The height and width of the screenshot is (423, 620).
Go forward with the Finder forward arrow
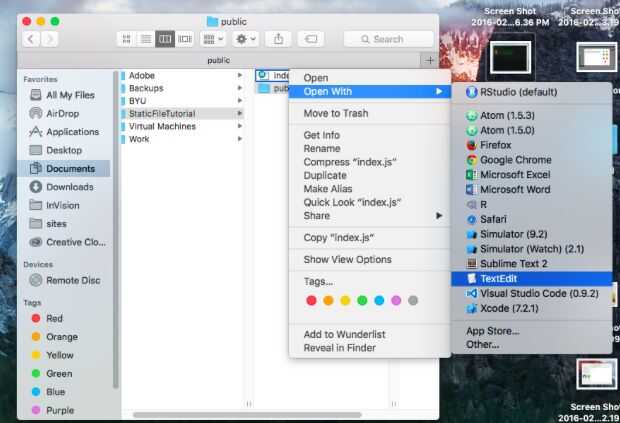49,39
